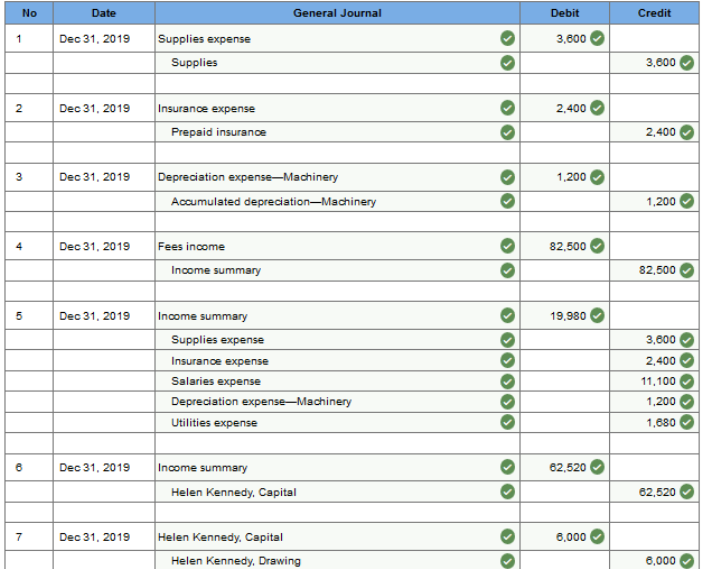Click checkmark beside Salaries expense row
This screenshot has height=570, width=703.
click(x=508, y=381)
